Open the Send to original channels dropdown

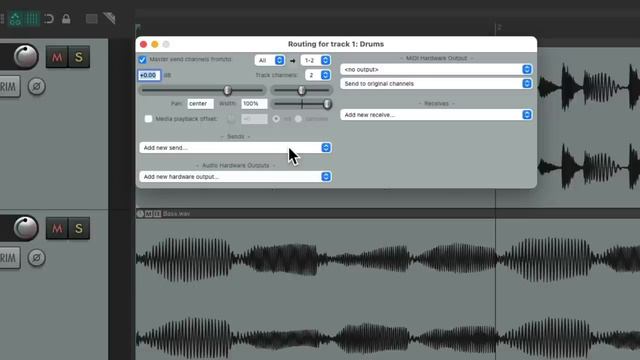436,84
